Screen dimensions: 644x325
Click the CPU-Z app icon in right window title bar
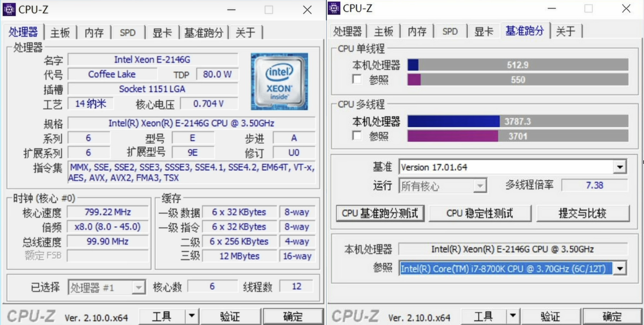coord(334,8)
